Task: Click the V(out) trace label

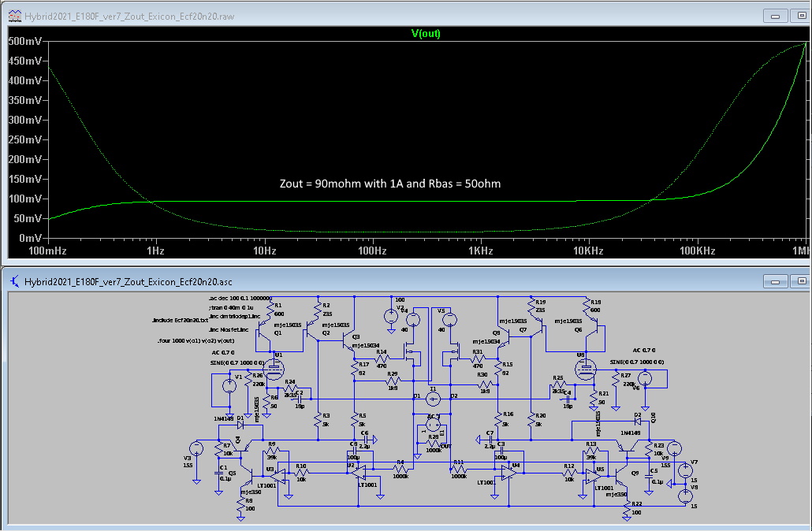Action: point(426,32)
